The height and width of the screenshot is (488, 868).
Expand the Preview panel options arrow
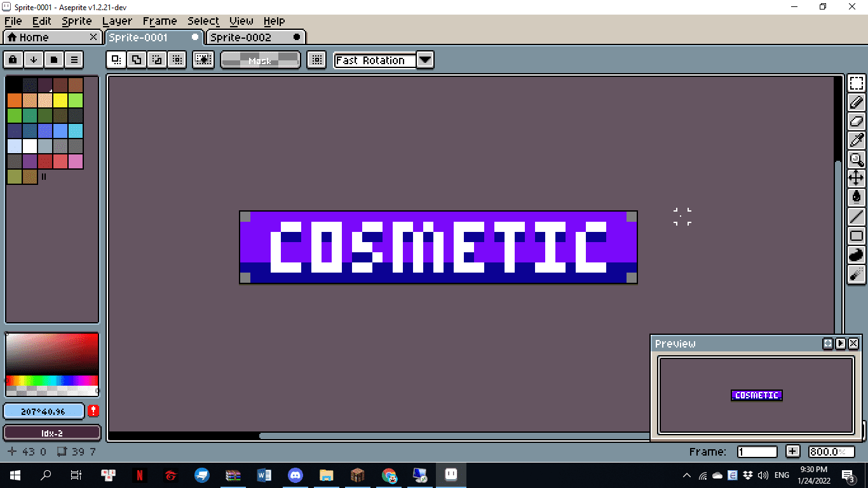point(840,343)
